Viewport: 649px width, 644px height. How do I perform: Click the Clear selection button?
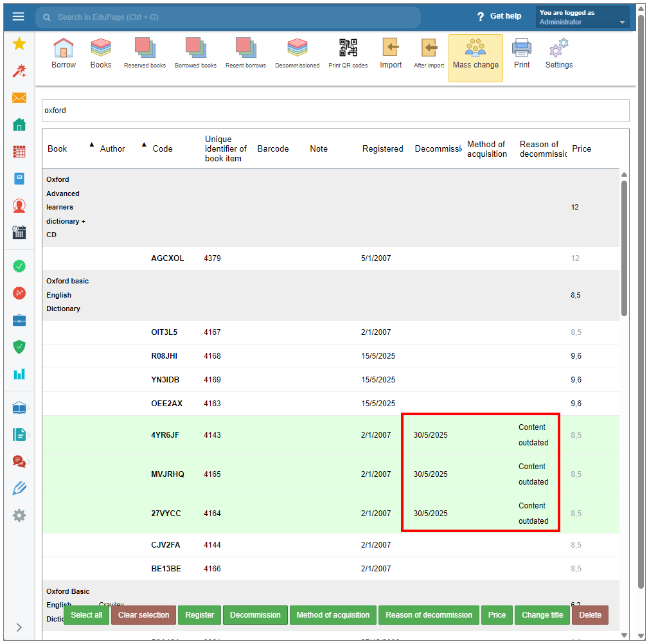coord(143,615)
